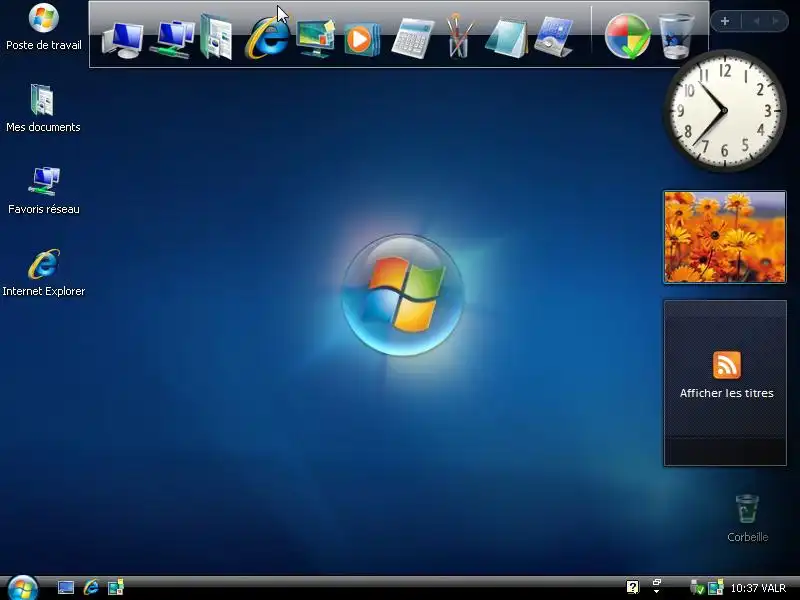Click the help question mark tray icon

(x=633, y=588)
